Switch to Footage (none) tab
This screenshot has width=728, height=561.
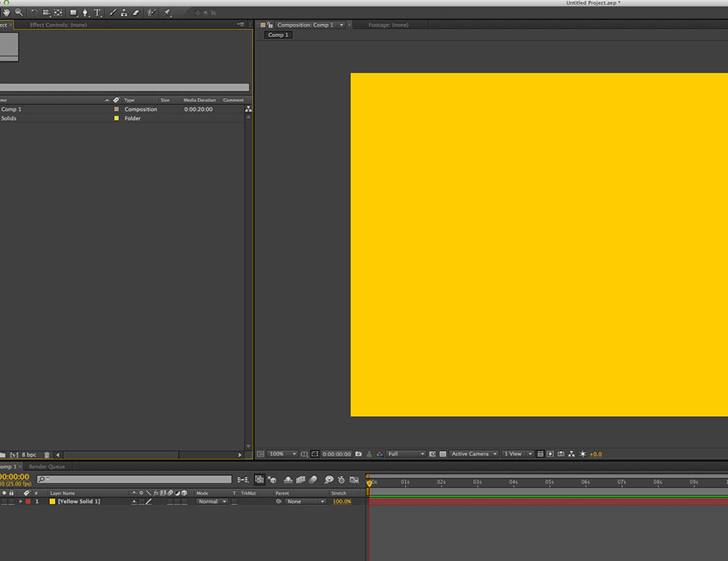(388, 25)
